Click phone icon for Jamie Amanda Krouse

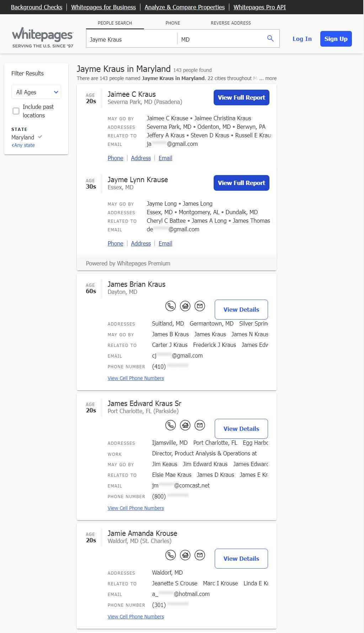171,555
